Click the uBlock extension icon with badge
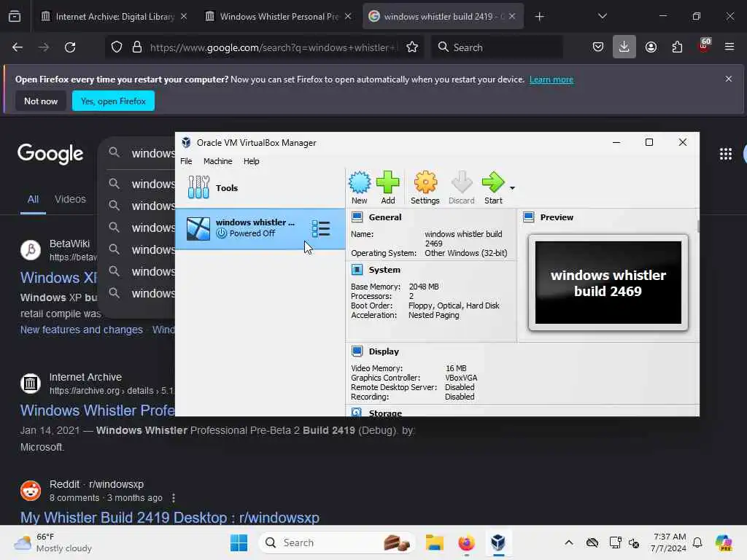747x560 pixels. click(x=704, y=46)
